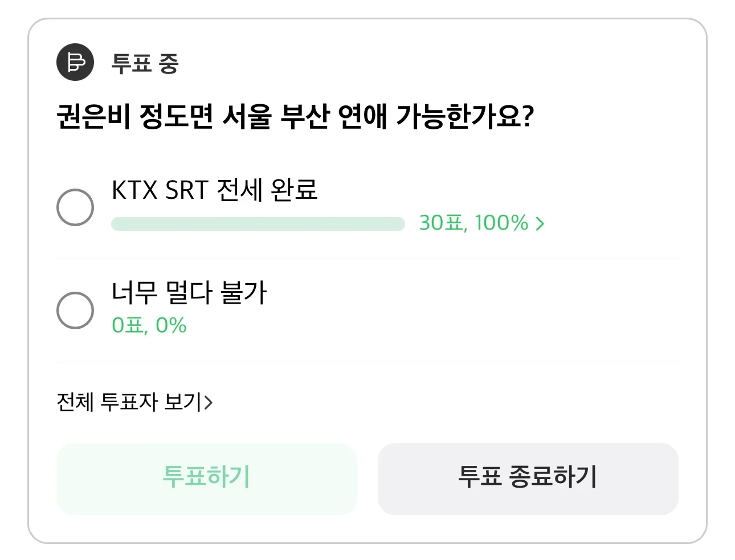Select the KTX SRT 전세 완료 radio button

75,207
